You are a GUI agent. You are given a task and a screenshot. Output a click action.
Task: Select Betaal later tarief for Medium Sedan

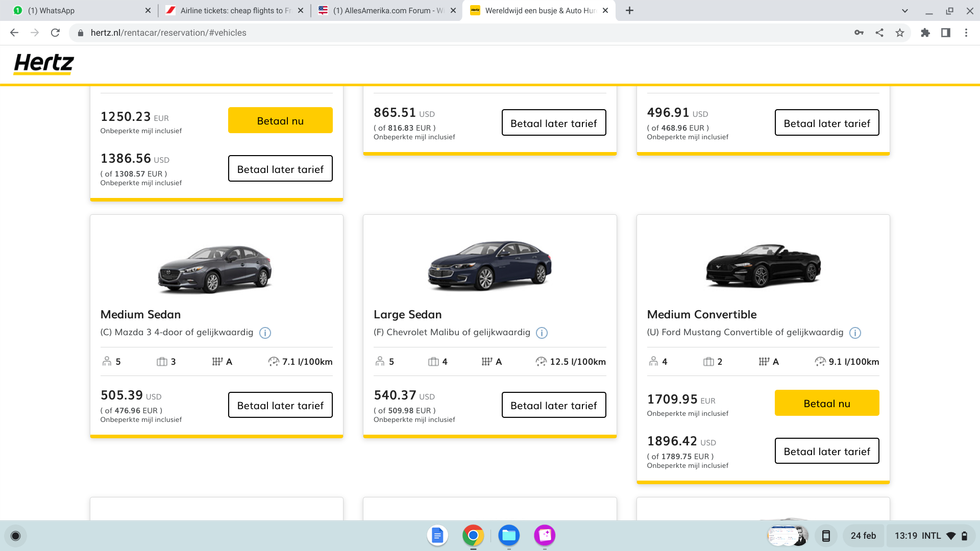click(x=280, y=405)
